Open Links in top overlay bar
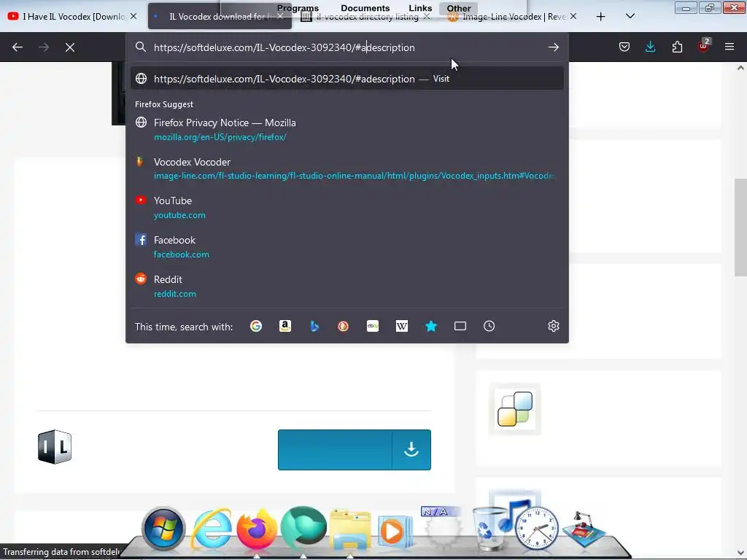747x560 pixels. [x=420, y=8]
